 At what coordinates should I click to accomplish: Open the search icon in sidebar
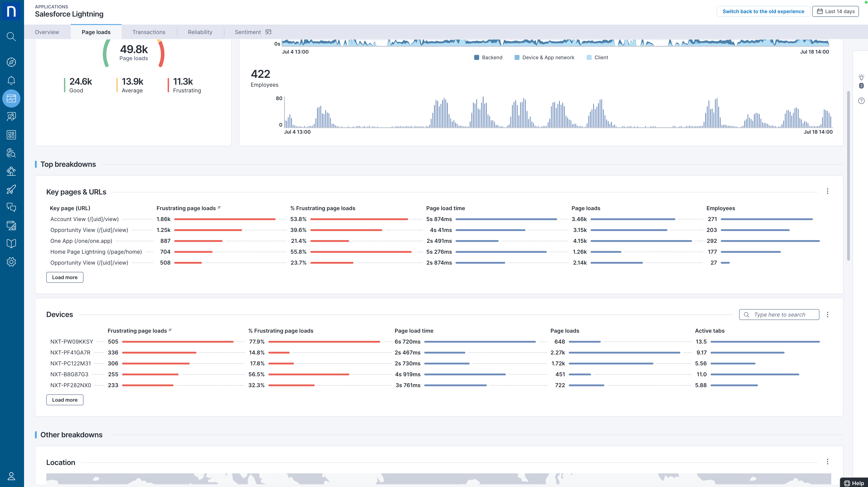(11, 36)
